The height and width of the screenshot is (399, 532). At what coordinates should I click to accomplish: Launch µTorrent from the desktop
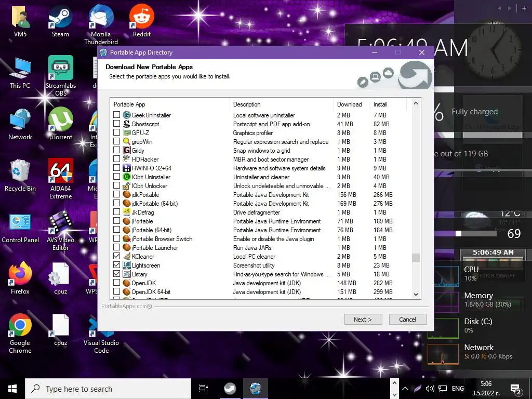point(61,124)
